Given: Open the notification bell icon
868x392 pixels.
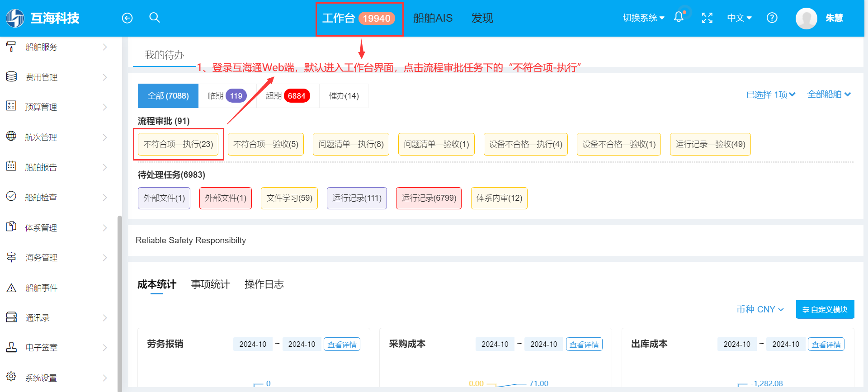Looking at the screenshot, I should pos(679,17).
